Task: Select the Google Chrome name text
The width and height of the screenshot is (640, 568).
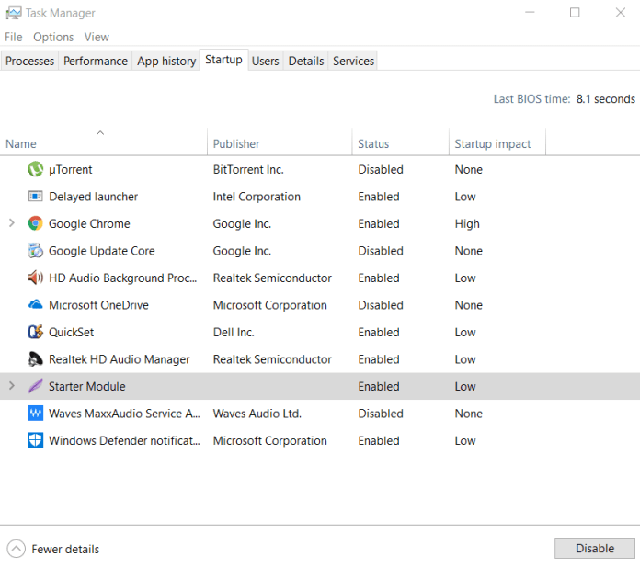Action: [90, 224]
